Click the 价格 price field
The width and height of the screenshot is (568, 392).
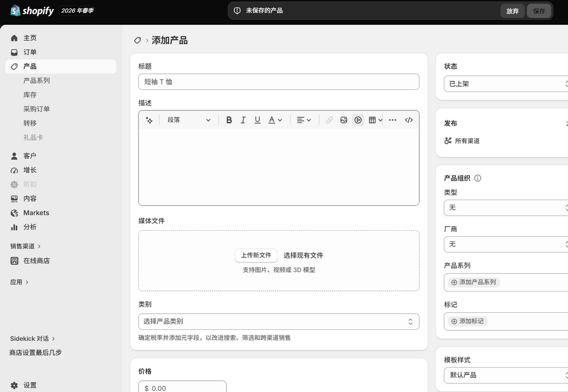click(x=182, y=386)
